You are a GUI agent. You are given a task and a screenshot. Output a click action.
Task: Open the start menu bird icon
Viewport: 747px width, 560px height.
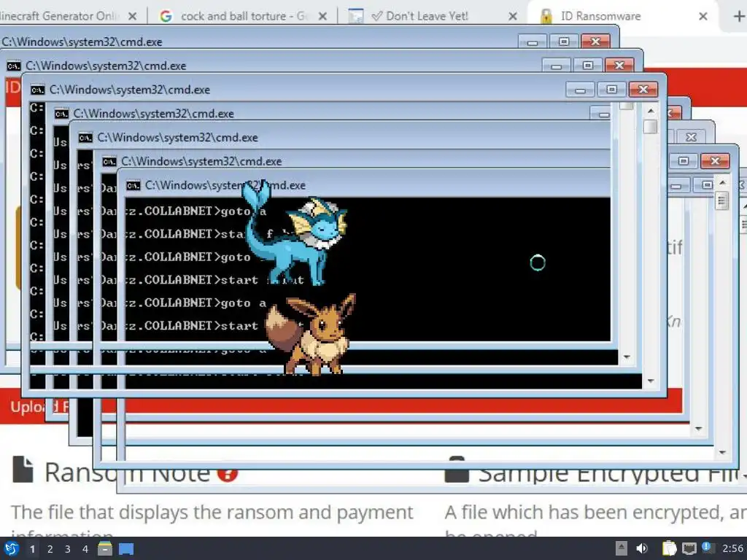coord(11,548)
